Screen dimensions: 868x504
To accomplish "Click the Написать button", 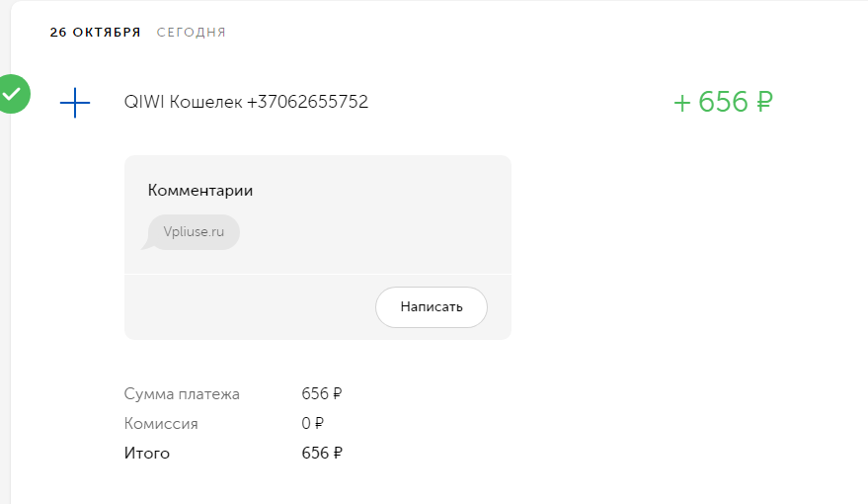I will [432, 306].
